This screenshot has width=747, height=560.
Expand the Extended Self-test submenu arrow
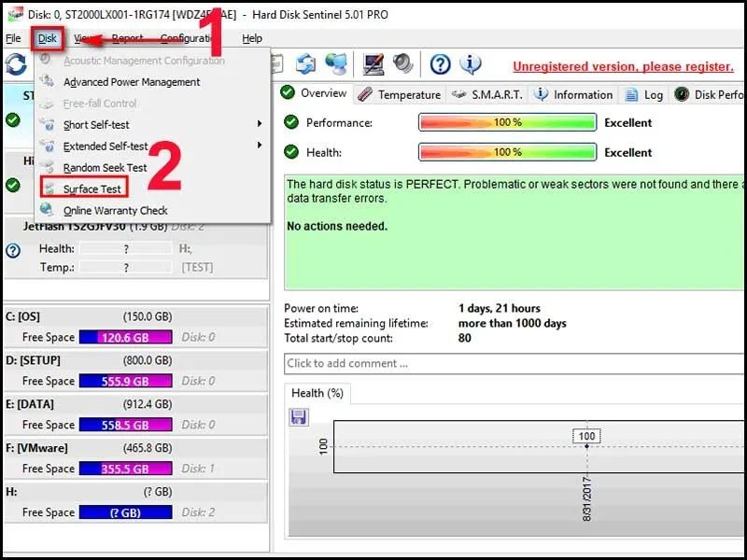tap(260, 145)
